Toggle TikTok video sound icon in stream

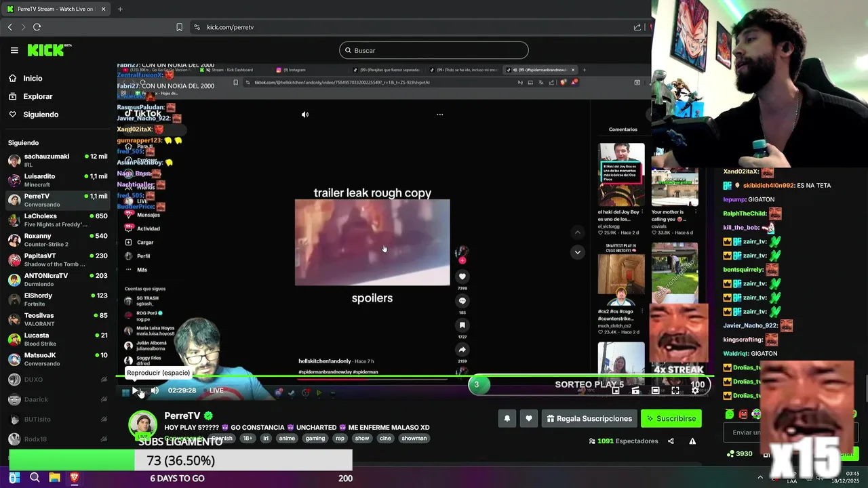[305, 115]
